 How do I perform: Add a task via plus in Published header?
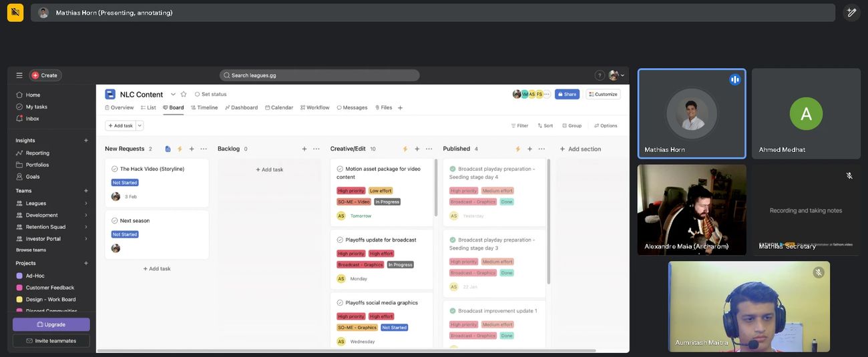[x=530, y=149]
